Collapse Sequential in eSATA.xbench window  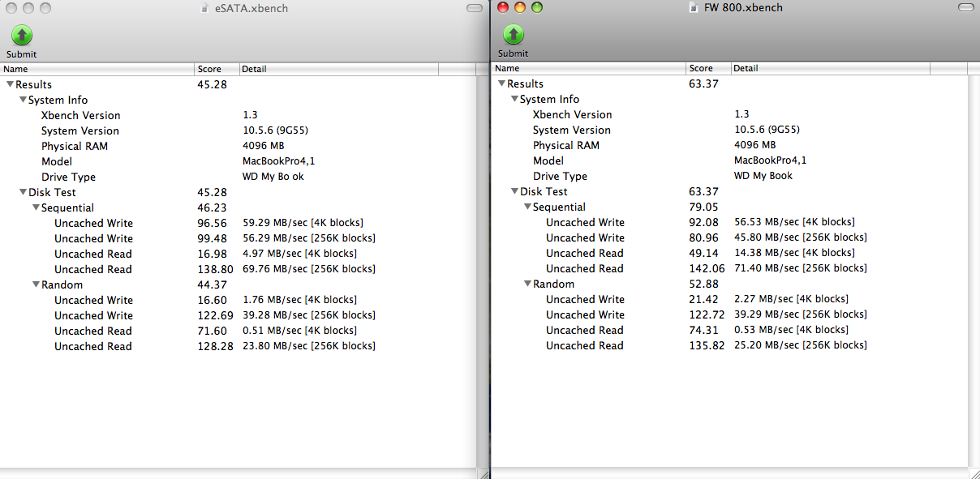point(36,207)
